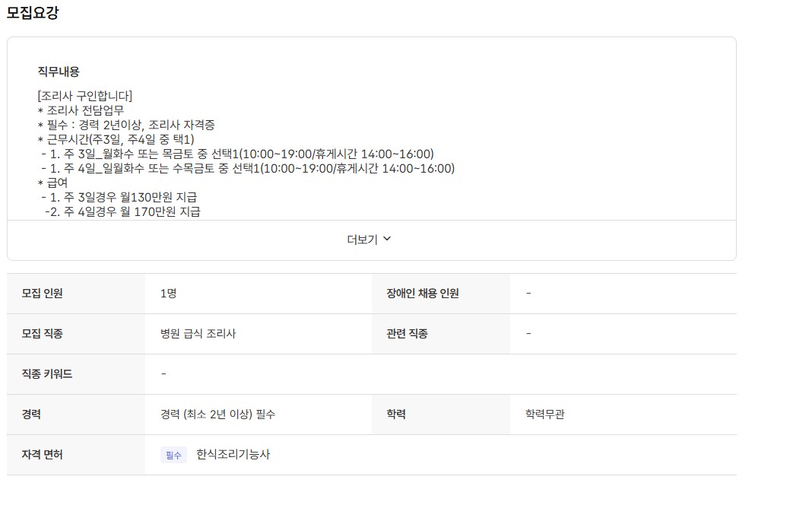The height and width of the screenshot is (521, 812).
Task: Select the 한식조리기능사 license text
Action: (x=233, y=455)
